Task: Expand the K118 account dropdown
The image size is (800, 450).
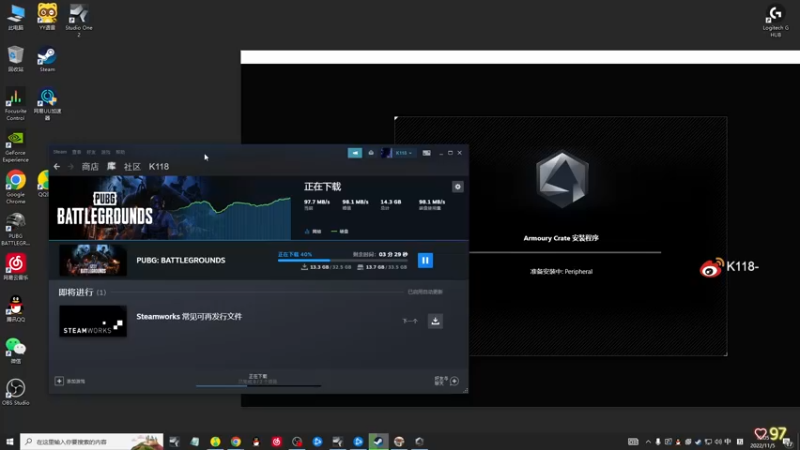Action: (404, 153)
